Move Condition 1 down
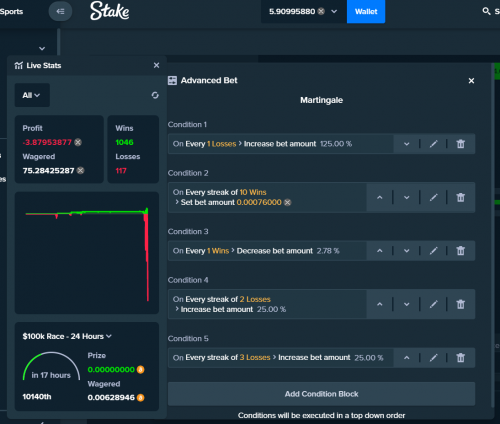This screenshot has width=500, height=424. click(407, 144)
